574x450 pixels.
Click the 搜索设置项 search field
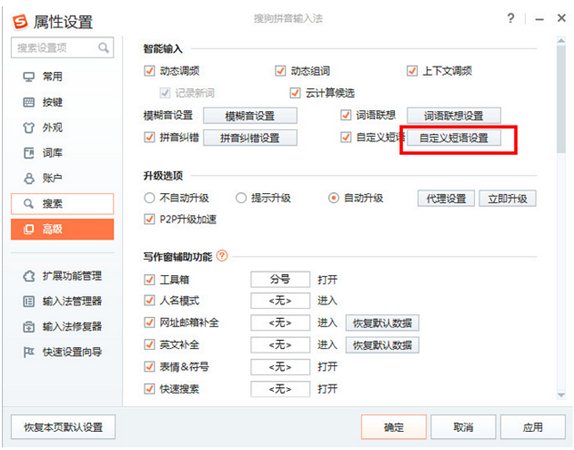point(62,48)
